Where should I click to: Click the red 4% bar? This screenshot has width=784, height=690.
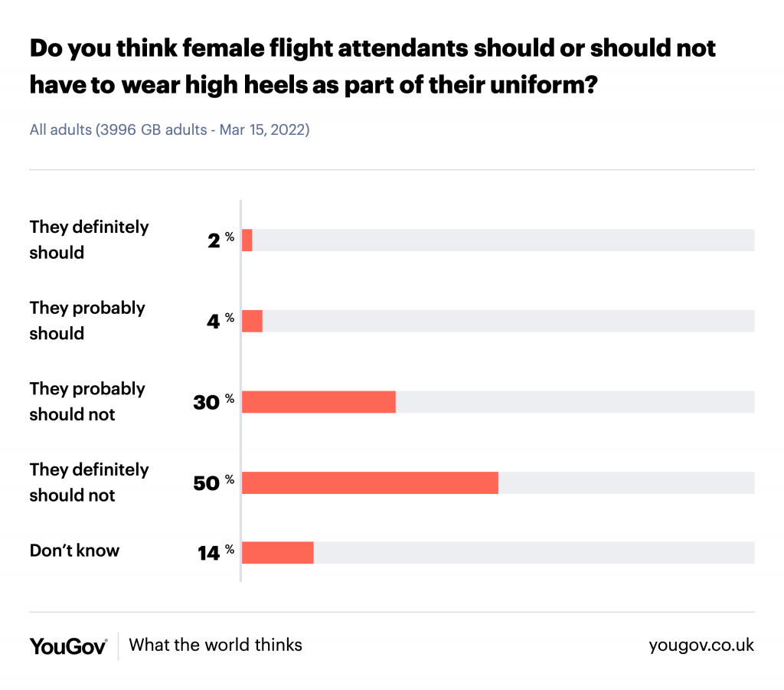point(252,321)
